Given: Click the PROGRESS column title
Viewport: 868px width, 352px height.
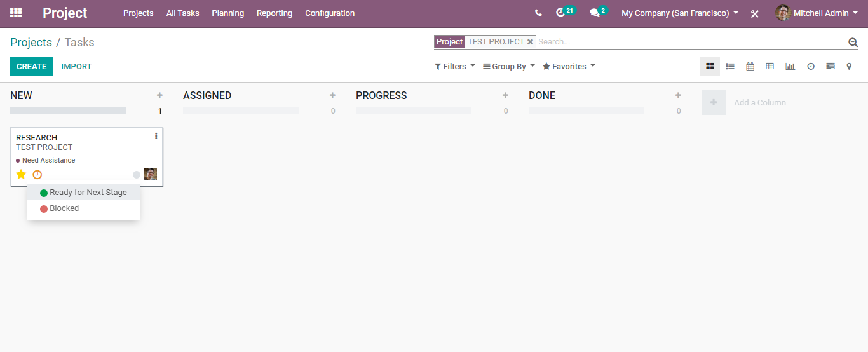Looking at the screenshot, I should 381,95.
